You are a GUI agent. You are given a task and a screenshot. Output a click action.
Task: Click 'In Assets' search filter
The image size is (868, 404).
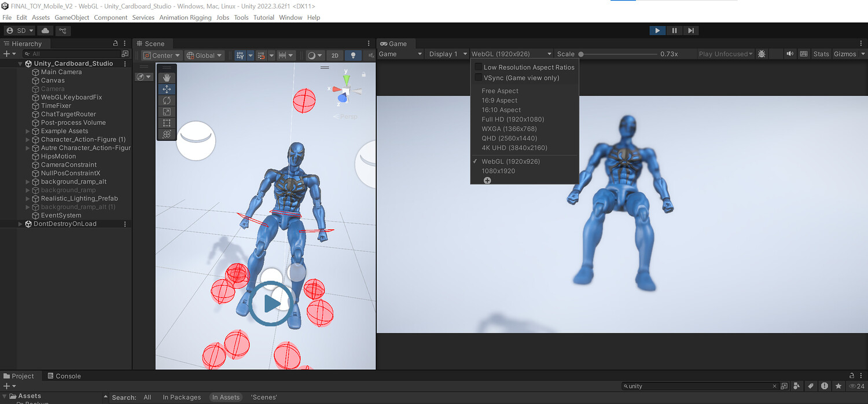(x=226, y=397)
